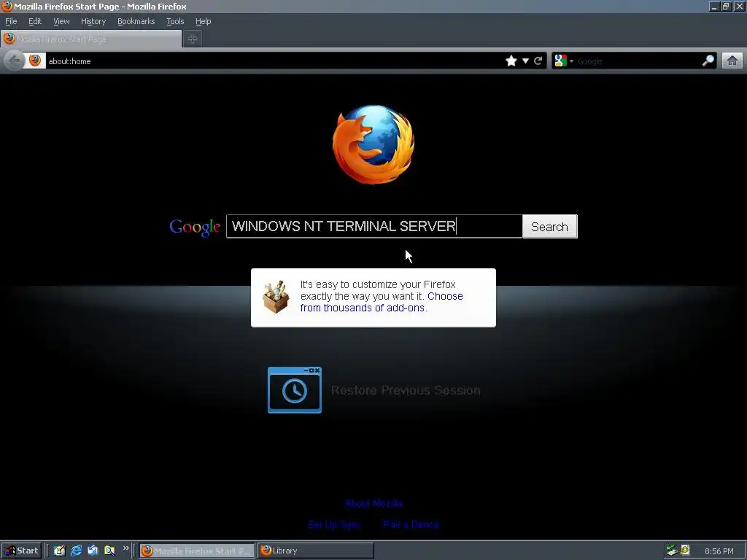This screenshot has width=747, height=560.
Task: Click the 8:56 PM clock
Action: (719, 551)
